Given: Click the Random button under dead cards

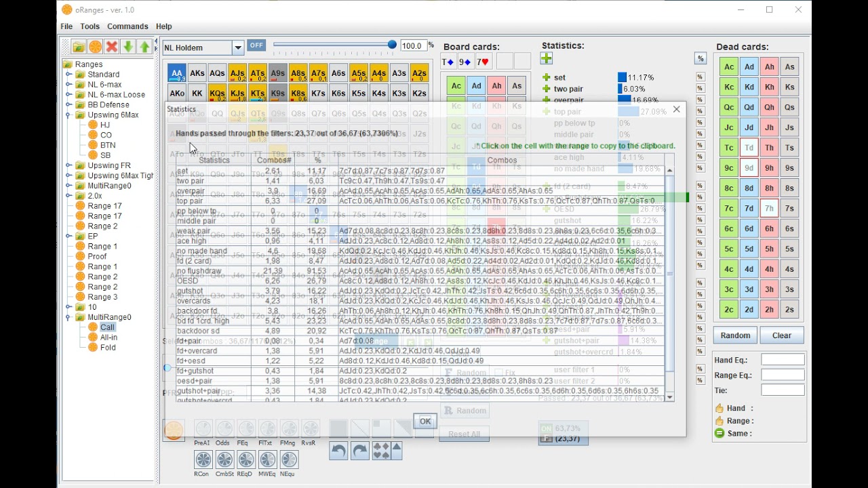Looking at the screenshot, I should (x=735, y=335).
